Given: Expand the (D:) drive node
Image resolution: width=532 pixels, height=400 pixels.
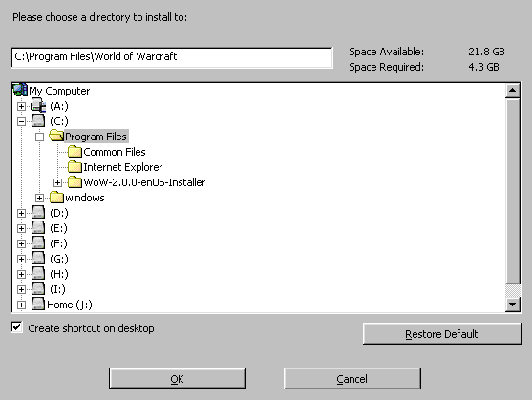Looking at the screenshot, I should [x=21, y=213].
